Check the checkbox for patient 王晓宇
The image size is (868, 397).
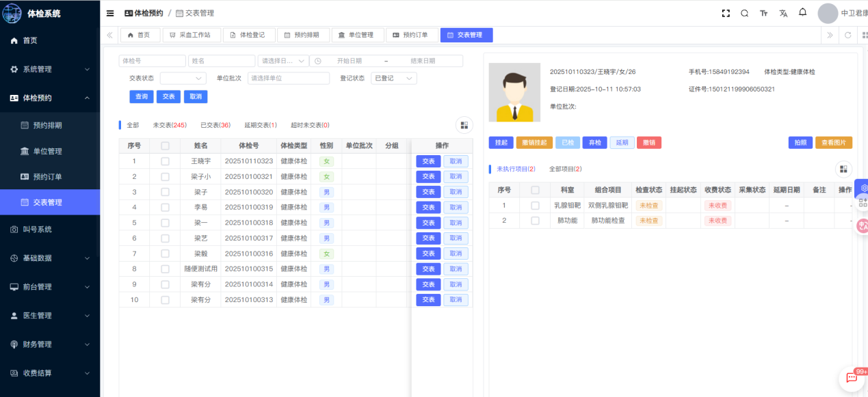(x=165, y=161)
